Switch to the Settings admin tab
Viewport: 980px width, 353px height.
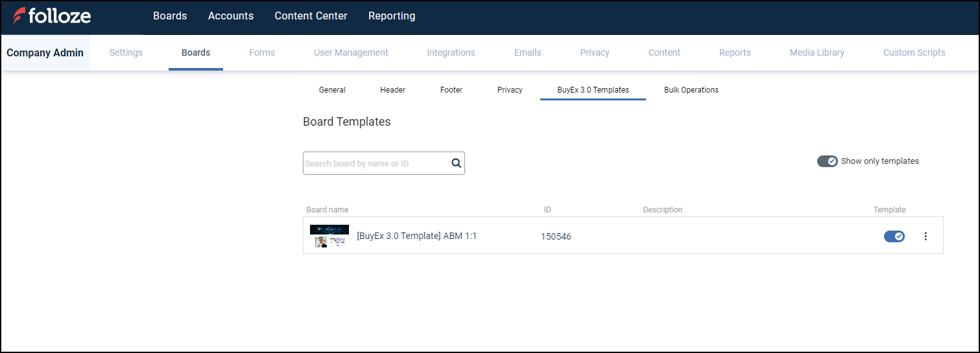[126, 53]
